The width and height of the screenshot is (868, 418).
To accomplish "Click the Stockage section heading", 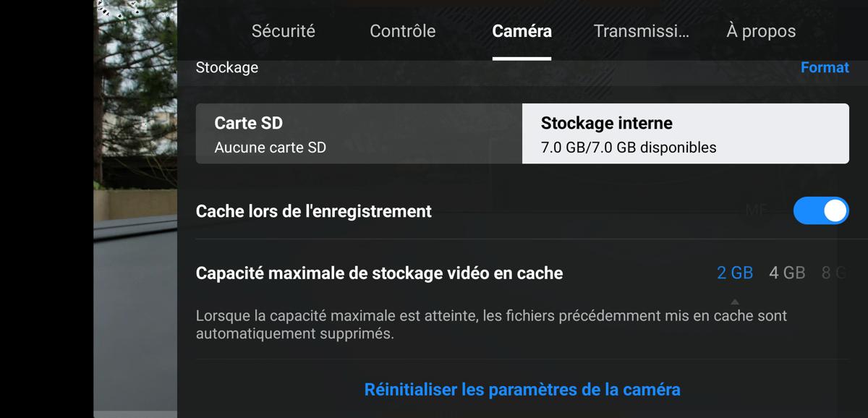I will coord(227,67).
